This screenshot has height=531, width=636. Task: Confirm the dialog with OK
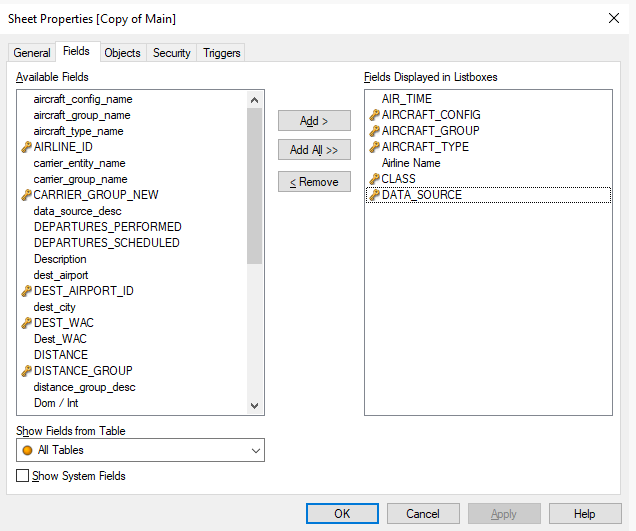click(x=342, y=514)
